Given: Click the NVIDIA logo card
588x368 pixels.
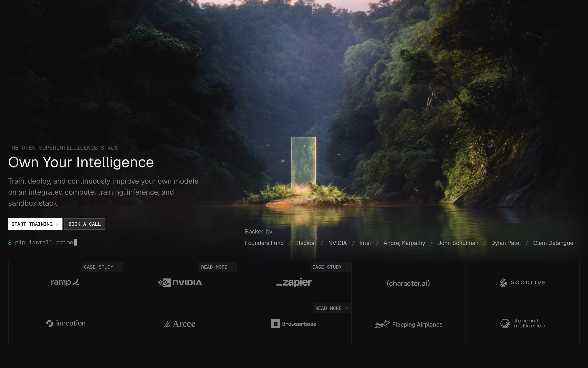Looking at the screenshot, I should pyautogui.click(x=180, y=283).
